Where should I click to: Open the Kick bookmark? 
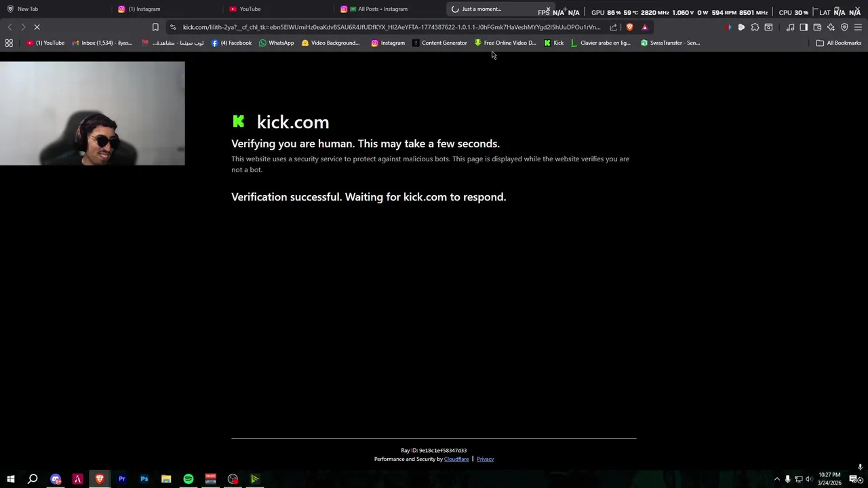(x=554, y=43)
